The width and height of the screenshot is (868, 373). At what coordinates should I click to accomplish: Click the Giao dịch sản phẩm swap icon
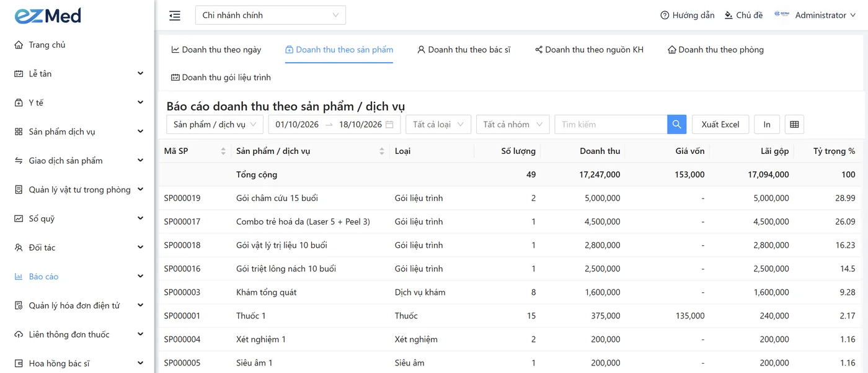click(x=19, y=161)
